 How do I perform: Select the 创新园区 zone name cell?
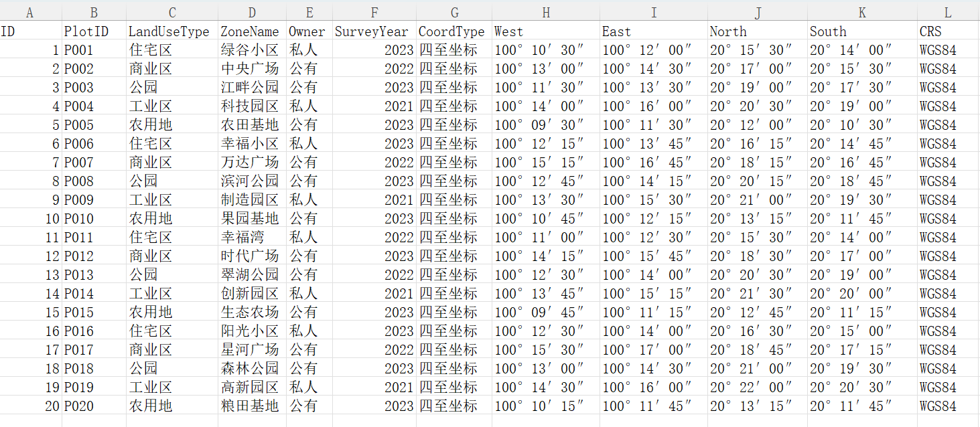click(x=252, y=293)
